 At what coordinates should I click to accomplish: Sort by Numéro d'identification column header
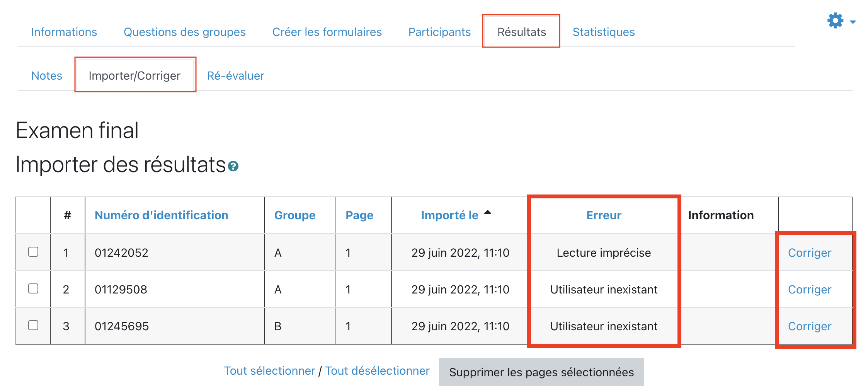[x=161, y=215]
